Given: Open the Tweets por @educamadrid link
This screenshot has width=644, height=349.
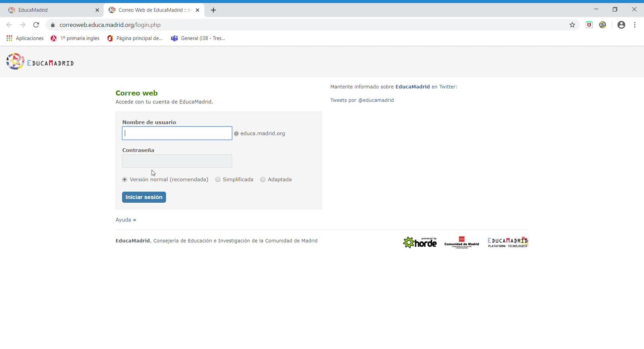Looking at the screenshot, I should point(362,100).
